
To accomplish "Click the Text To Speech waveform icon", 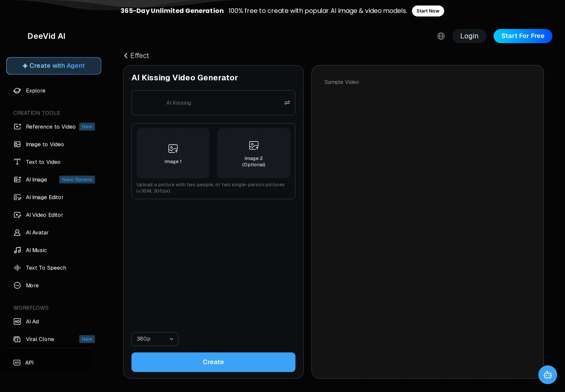I will pos(17,268).
